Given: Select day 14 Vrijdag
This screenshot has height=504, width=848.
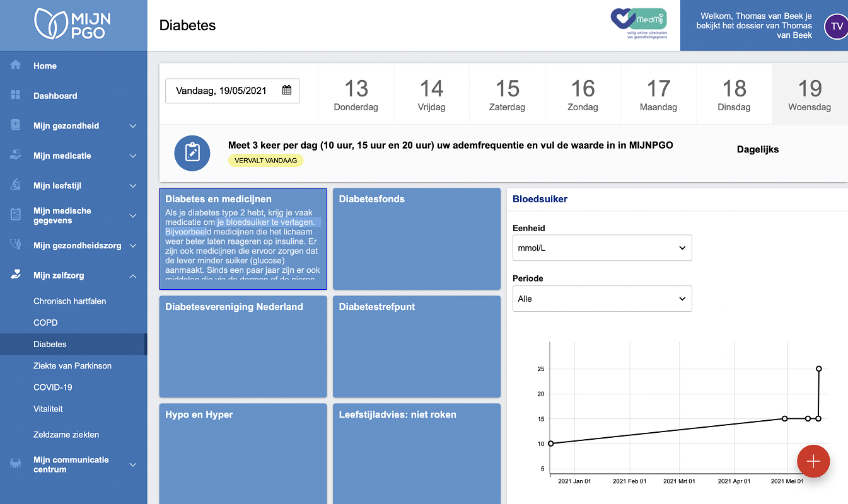Looking at the screenshot, I should (431, 94).
